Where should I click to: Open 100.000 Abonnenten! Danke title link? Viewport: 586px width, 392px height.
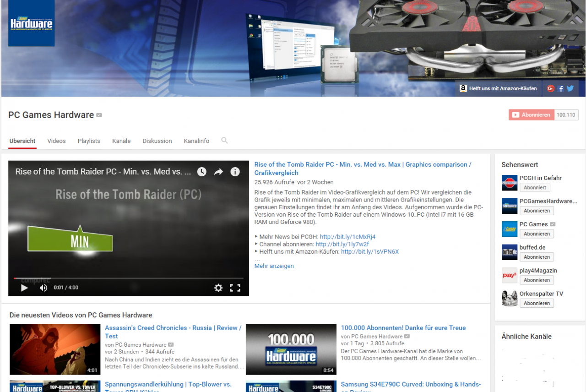[403, 328]
